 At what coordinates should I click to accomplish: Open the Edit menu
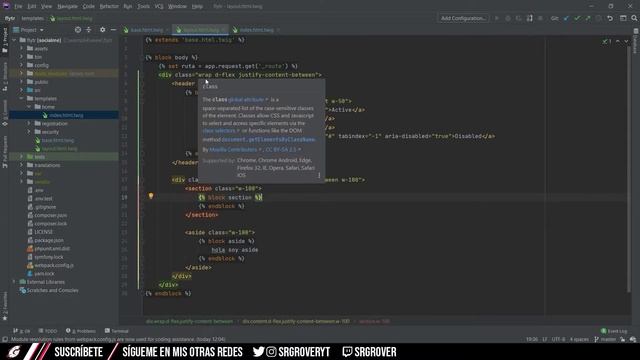coord(32,7)
